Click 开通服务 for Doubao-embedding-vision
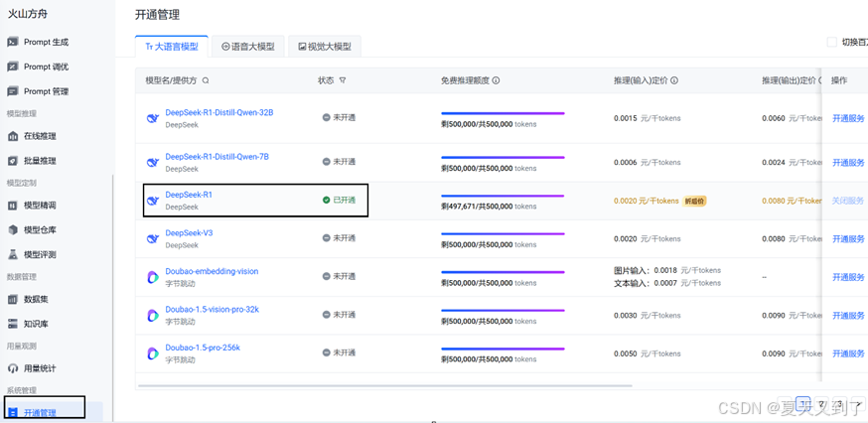Screen dimensions: 868x423 (848, 277)
